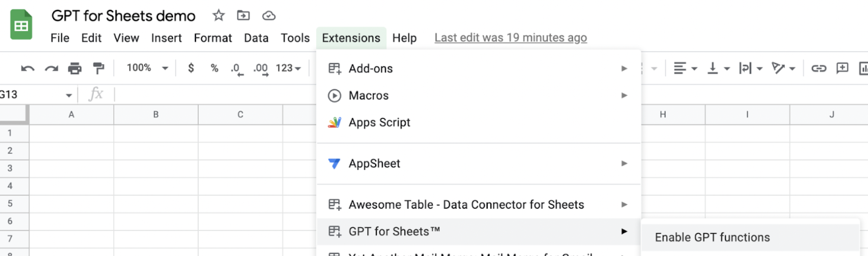The width and height of the screenshot is (868, 256).
Task: Expand the Add-ons submenu arrow
Action: click(624, 68)
